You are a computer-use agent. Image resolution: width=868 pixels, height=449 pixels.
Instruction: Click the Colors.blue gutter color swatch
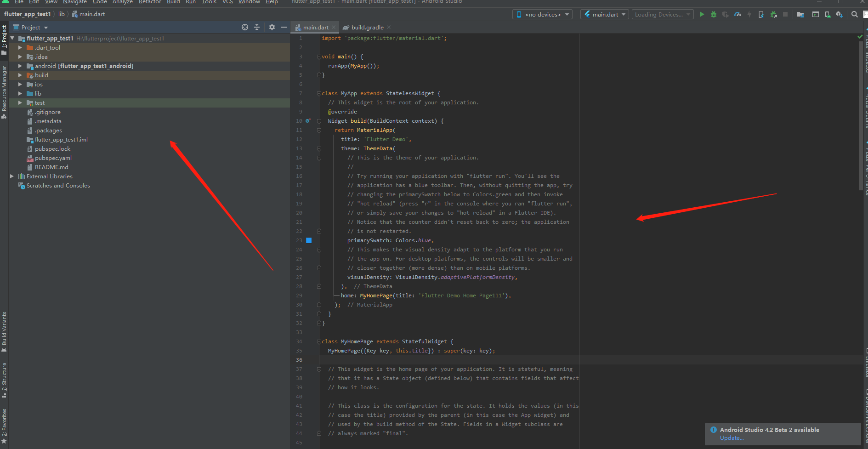coord(309,240)
